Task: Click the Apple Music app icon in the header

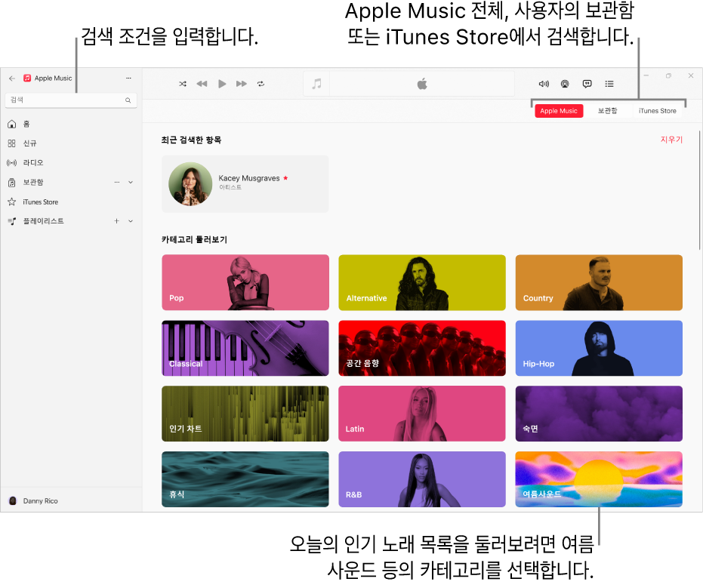Action: click(27, 79)
